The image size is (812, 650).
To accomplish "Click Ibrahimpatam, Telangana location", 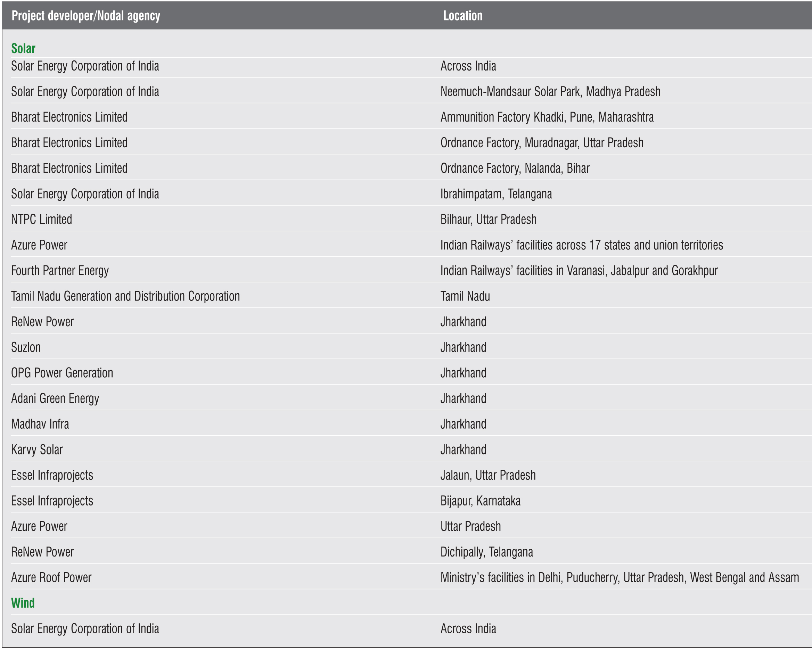I will 496,194.
